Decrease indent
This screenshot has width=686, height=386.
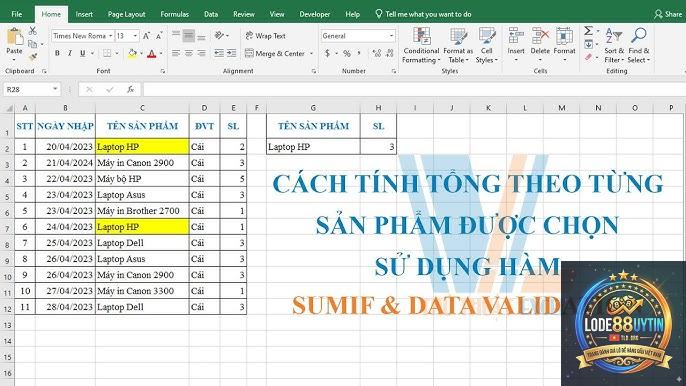tap(219, 53)
